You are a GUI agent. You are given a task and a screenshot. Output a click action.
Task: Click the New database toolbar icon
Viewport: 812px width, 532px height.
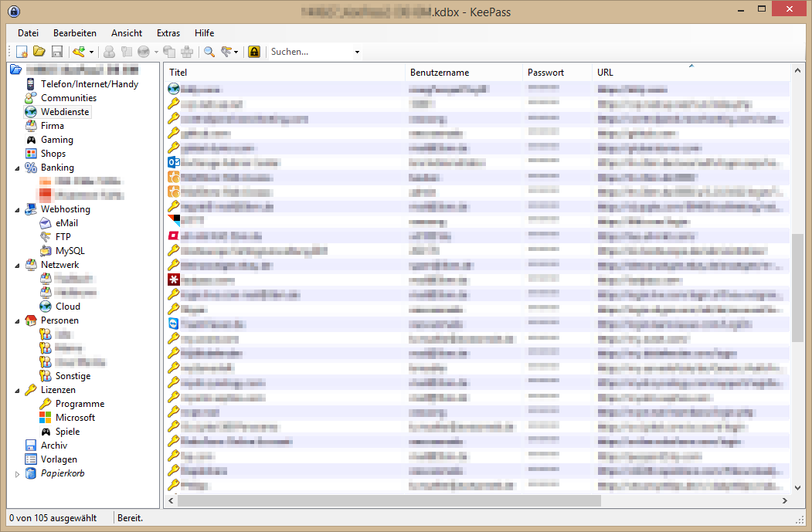(22, 52)
